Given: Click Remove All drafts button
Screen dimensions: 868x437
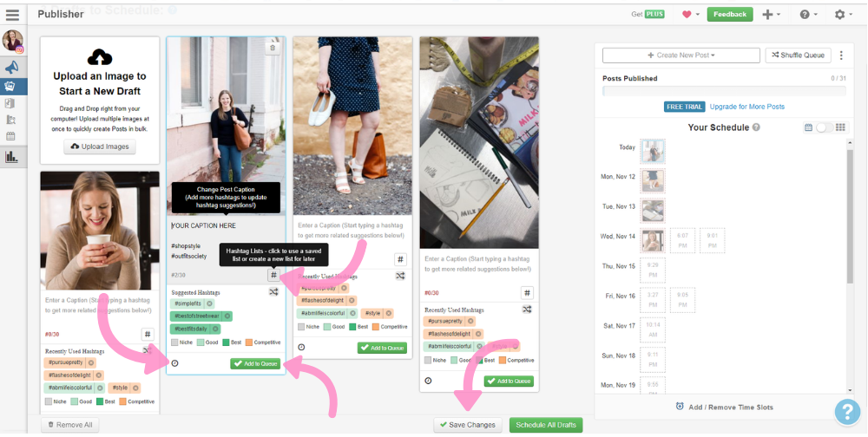Looking at the screenshot, I should pyautogui.click(x=69, y=425).
